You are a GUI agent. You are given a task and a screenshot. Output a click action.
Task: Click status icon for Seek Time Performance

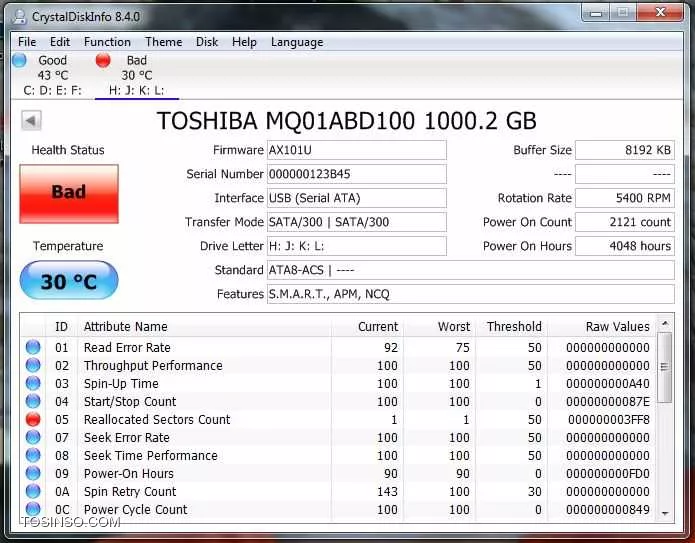click(x=33, y=455)
